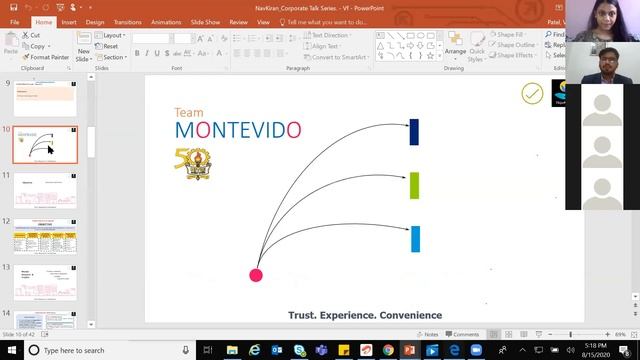Select the star shape in gallery
The width and height of the screenshot is (640, 360).
click(430, 56)
